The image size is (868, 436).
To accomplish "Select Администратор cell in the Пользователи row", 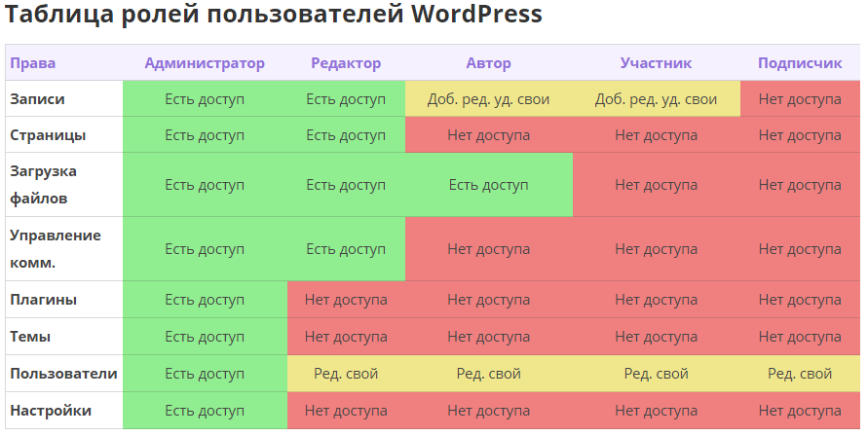I will click(x=205, y=374).
